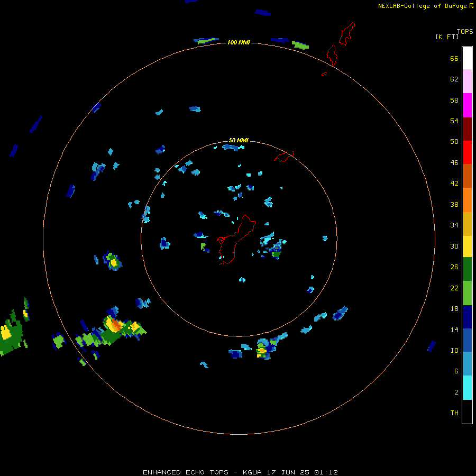Click the legend value "22"

point(454,288)
